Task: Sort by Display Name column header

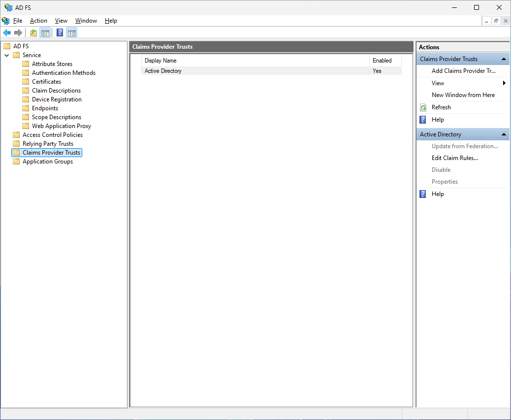Action: (x=255, y=61)
